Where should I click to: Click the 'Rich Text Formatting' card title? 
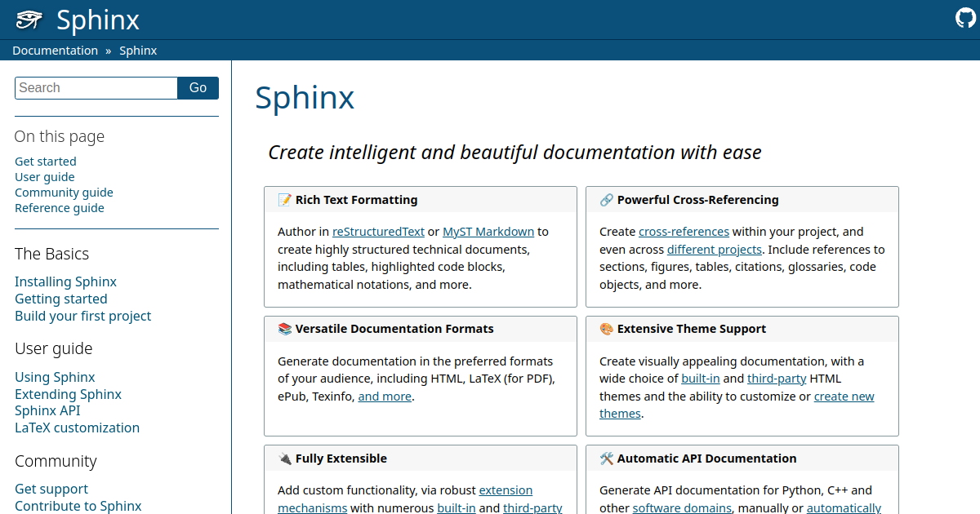[x=356, y=200]
